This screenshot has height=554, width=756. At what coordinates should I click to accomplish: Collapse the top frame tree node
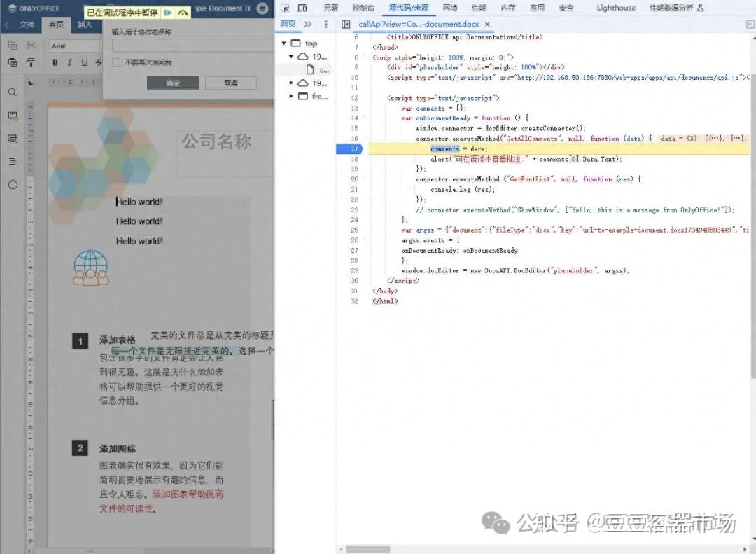pyautogui.click(x=284, y=43)
